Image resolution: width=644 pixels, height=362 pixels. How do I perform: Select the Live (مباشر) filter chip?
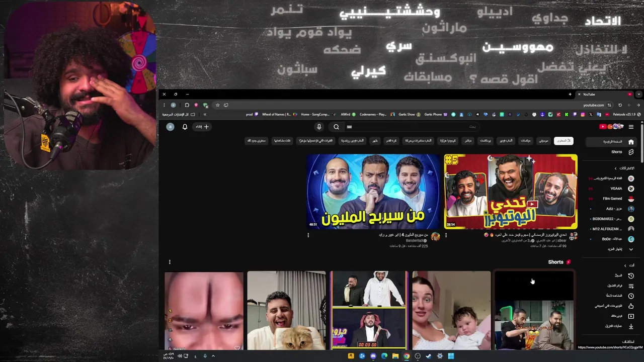[468, 141]
